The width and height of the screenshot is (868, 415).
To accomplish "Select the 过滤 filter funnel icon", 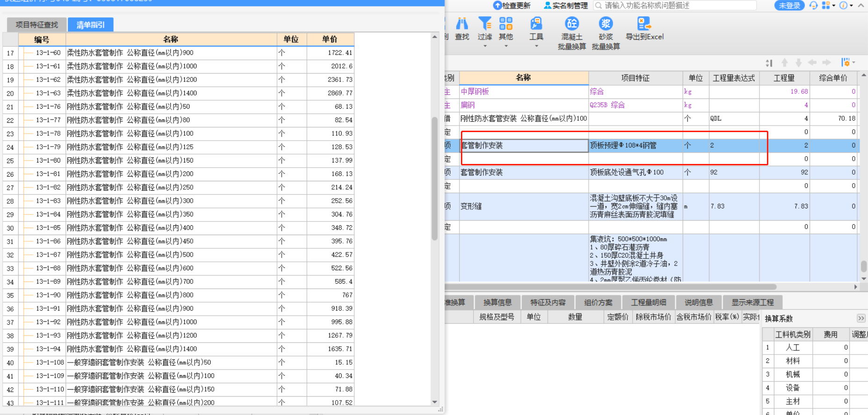I will click(x=485, y=23).
